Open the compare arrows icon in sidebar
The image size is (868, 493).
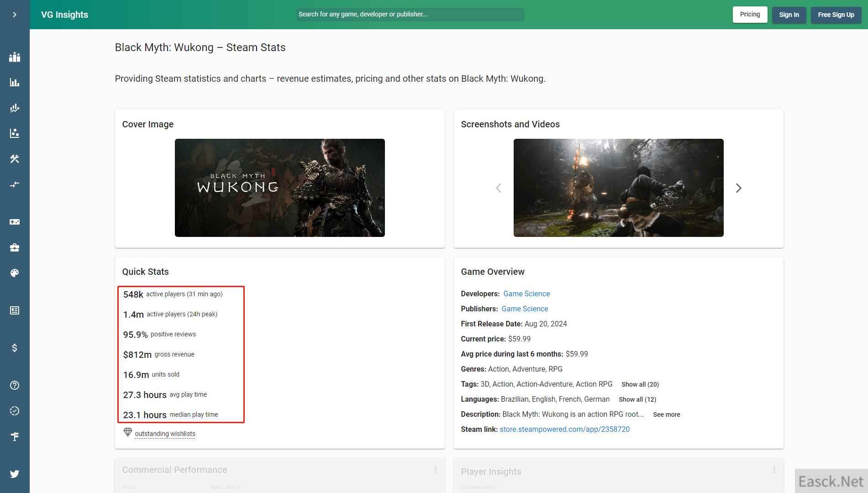(x=15, y=184)
